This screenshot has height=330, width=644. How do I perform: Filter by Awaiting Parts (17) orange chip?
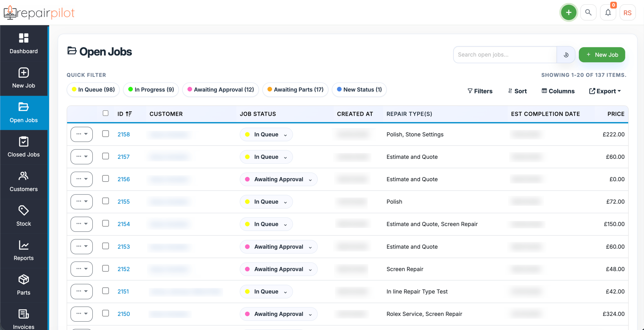(295, 89)
